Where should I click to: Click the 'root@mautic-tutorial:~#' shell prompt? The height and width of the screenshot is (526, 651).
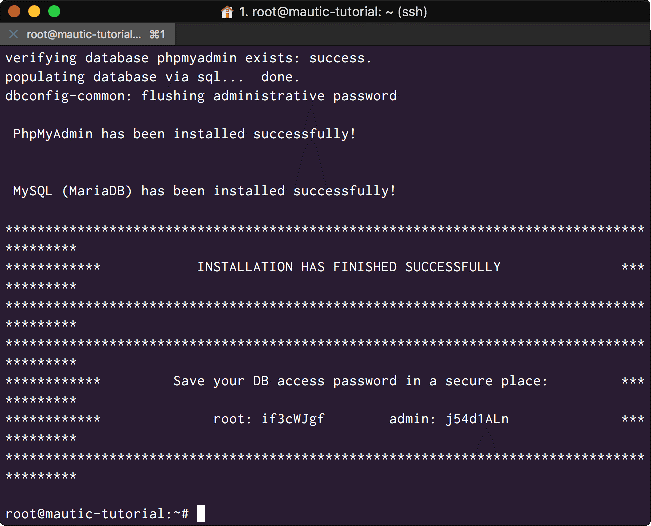[x=97, y=514]
